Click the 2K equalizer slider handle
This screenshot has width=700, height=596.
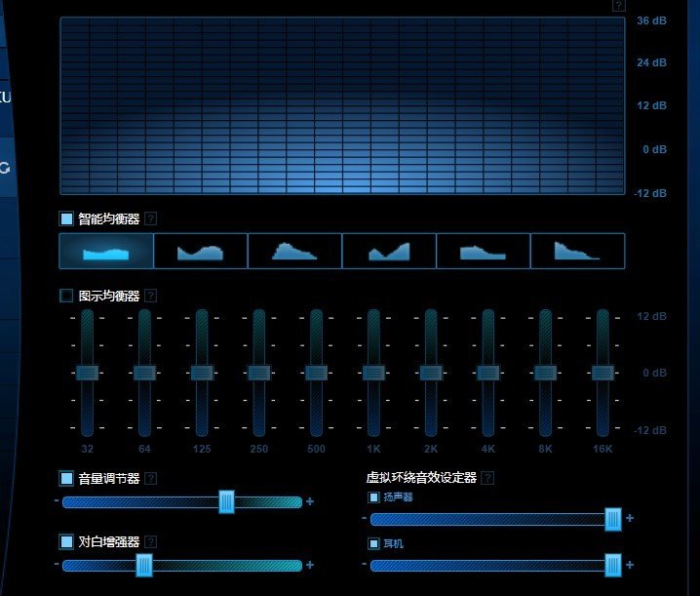[431, 373]
